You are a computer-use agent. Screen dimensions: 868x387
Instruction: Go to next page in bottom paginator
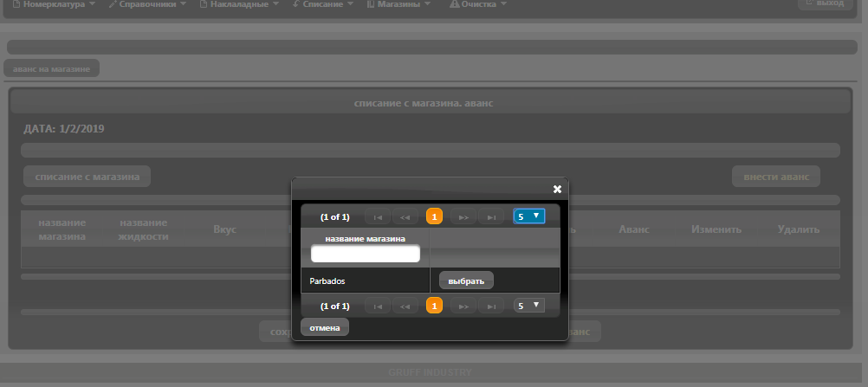coord(464,306)
